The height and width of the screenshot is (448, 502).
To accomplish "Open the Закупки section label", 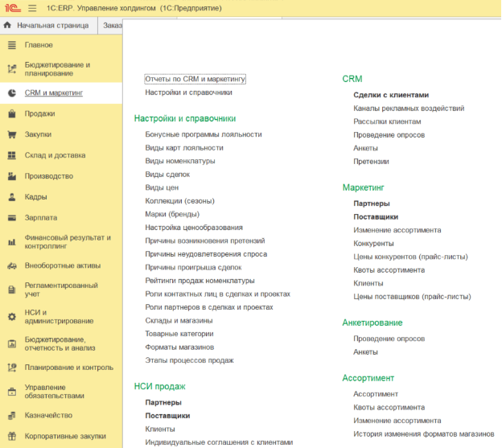I will click(38, 134).
